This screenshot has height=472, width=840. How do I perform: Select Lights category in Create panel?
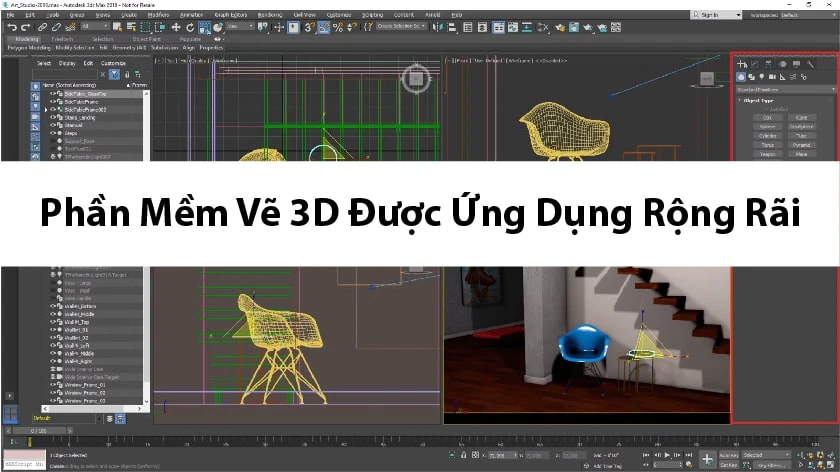point(762,77)
